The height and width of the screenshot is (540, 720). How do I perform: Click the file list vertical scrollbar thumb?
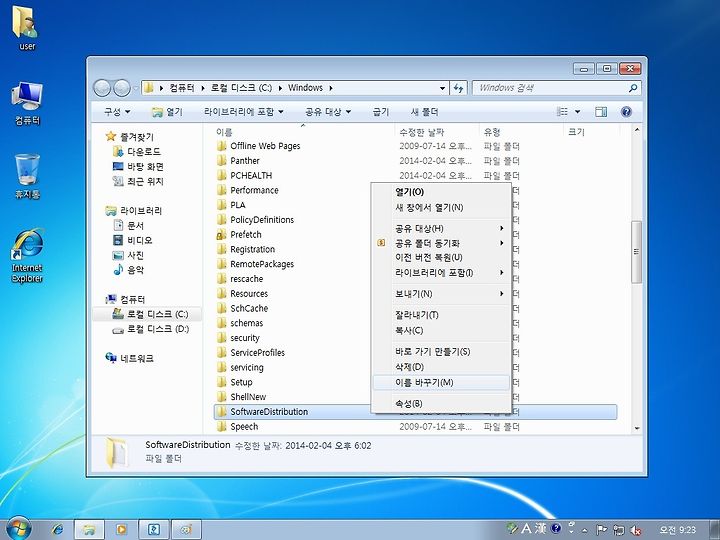point(636,252)
